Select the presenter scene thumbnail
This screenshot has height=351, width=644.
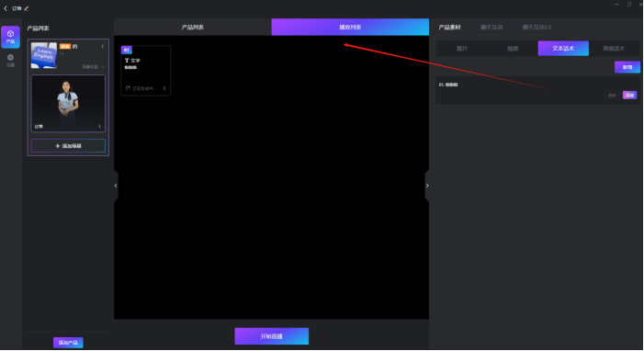tap(68, 104)
